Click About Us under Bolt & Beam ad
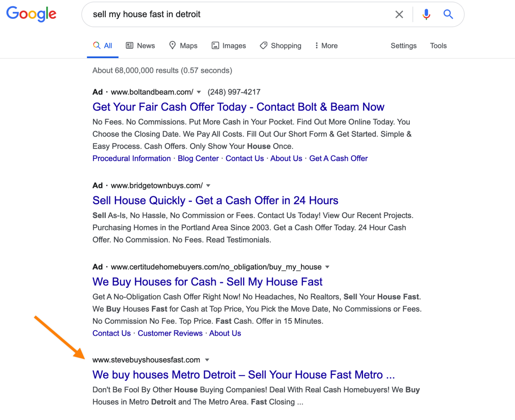The width and height of the screenshot is (515, 420). (286, 159)
